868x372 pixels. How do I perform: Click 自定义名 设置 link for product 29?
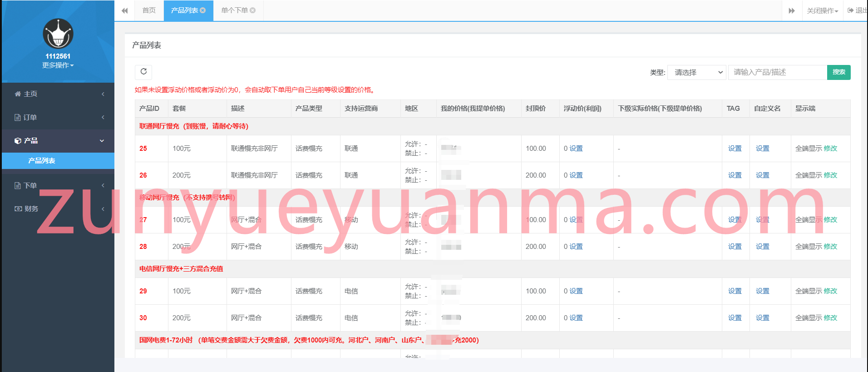point(763,291)
